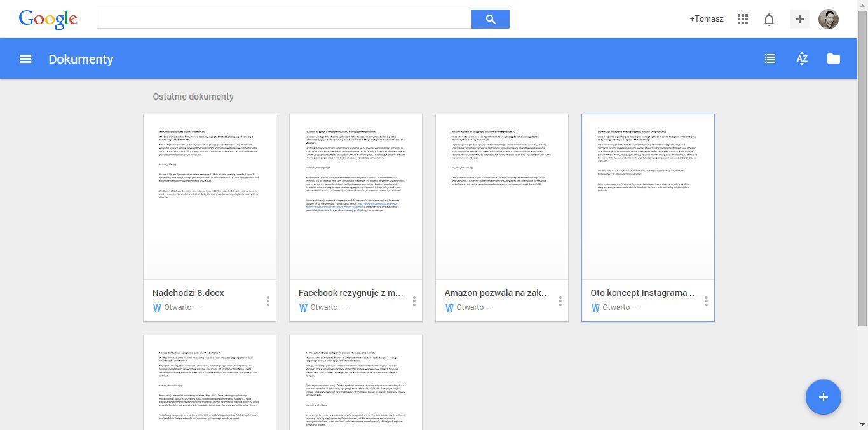
Task: Click Word icon under Facebook rezygnuje document
Action: point(303,307)
